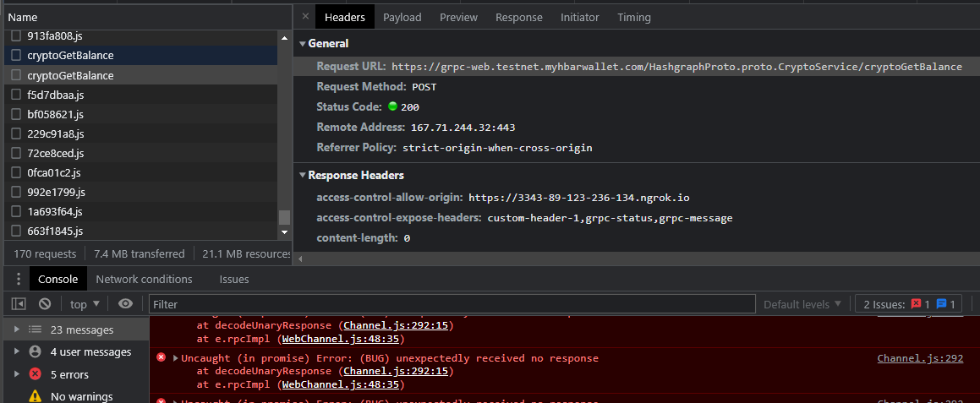Switch to the Timing tab
Viewport: 980px width, 403px height.
(634, 18)
